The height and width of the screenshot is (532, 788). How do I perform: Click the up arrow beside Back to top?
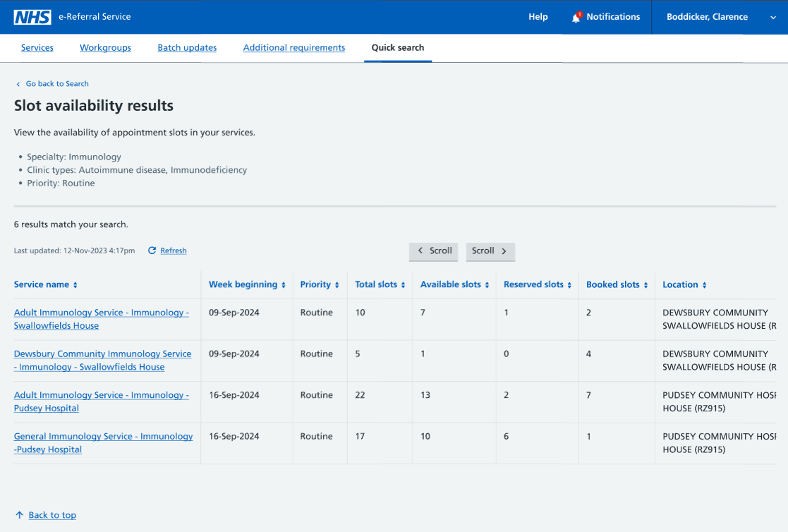(19, 515)
